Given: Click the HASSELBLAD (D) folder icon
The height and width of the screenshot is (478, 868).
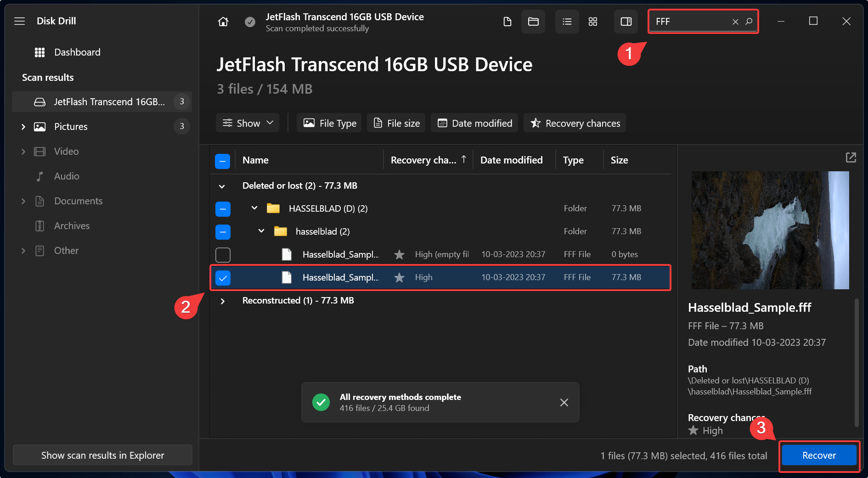Looking at the screenshot, I should click(x=273, y=208).
